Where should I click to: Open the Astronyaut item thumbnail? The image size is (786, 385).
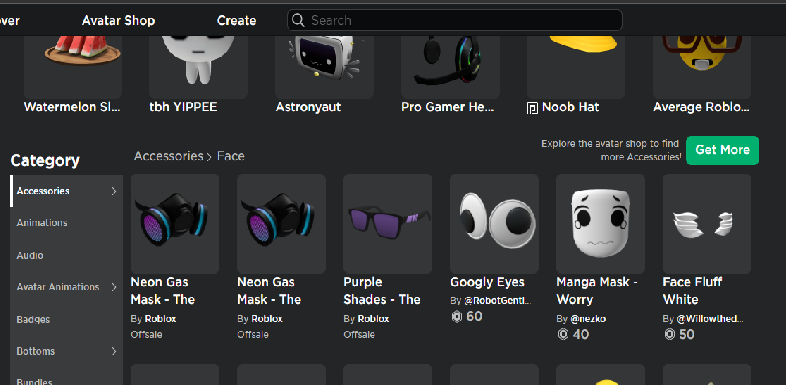click(324, 67)
